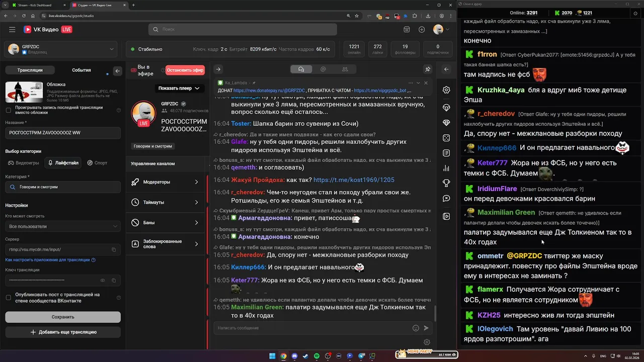Screen dimensions: 644x362
Task: Open the VK Video hamburger menu
Action: point(12,30)
